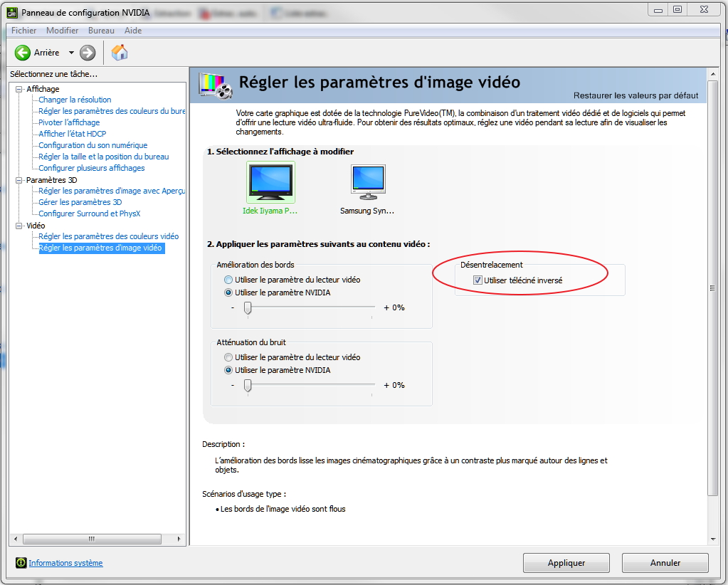Collapse the Vidéo tree node
The height and width of the screenshot is (585, 728).
[x=19, y=225]
